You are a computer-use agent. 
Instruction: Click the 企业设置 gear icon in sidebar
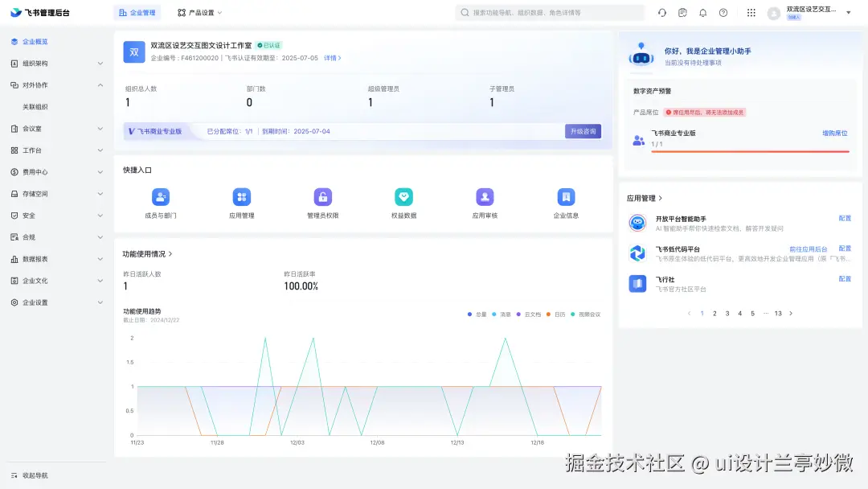pyautogui.click(x=14, y=302)
